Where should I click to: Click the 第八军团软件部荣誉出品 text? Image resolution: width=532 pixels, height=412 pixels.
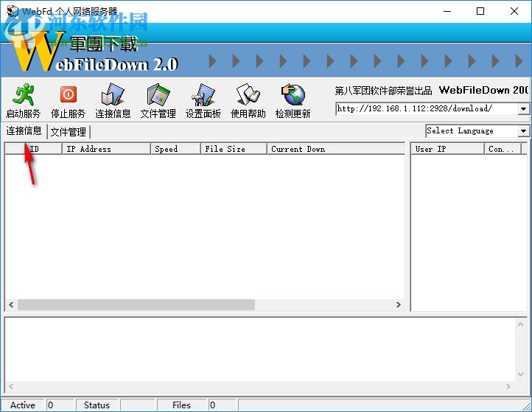point(383,91)
